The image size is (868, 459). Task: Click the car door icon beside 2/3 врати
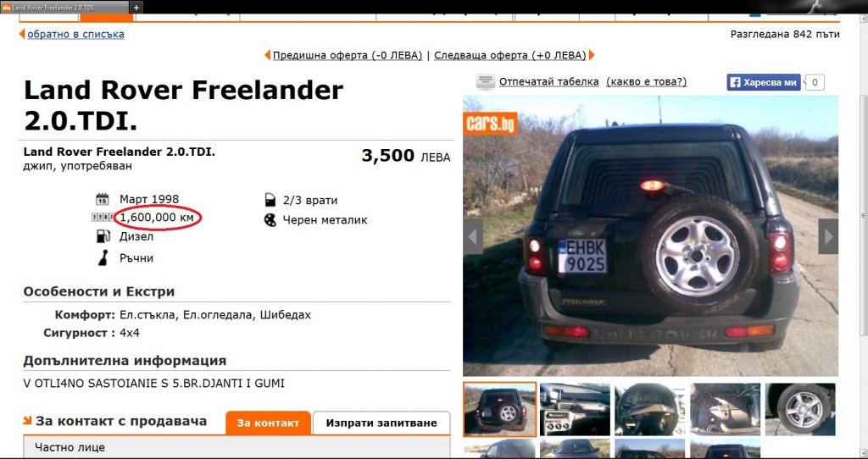[270, 200]
